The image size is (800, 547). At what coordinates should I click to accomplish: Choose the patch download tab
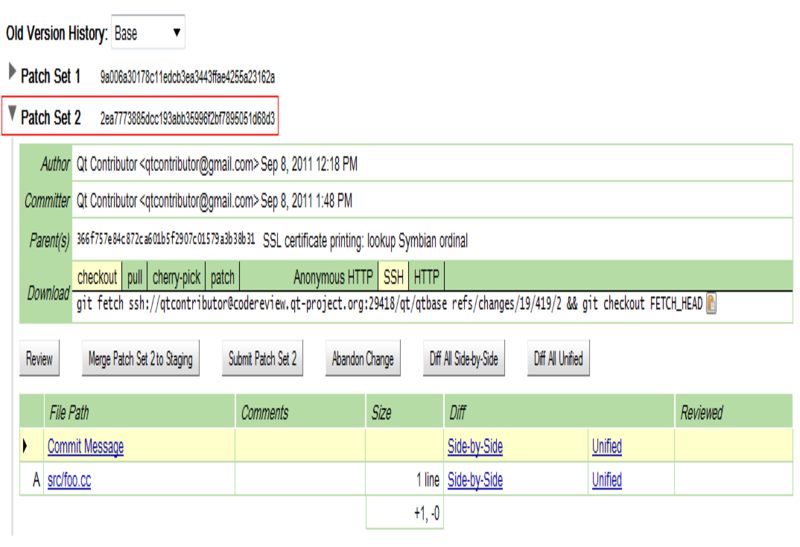tap(222, 277)
